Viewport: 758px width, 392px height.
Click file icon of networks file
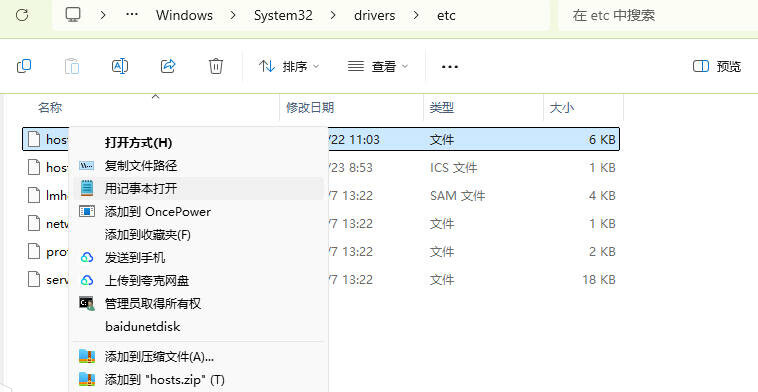[33, 223]
